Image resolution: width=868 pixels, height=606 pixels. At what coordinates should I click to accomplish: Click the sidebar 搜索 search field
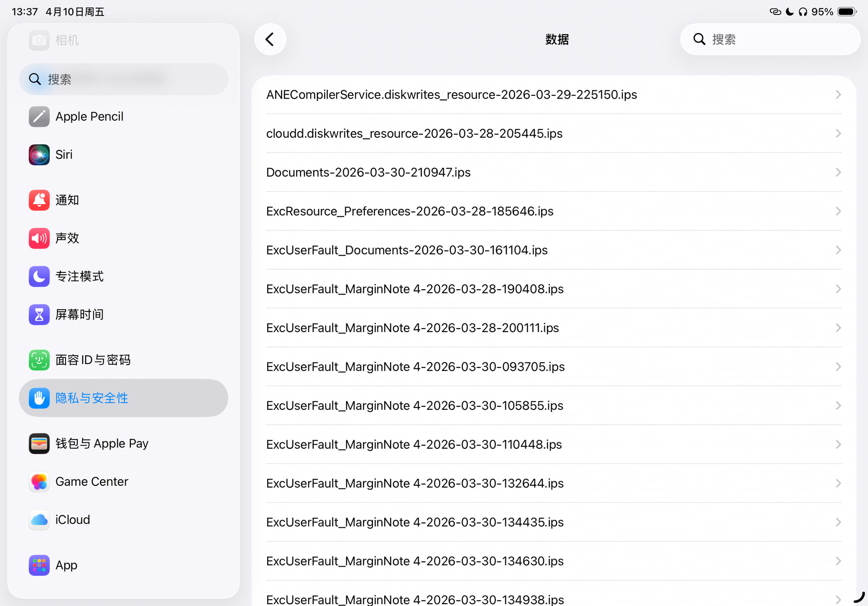pos(123,79)
